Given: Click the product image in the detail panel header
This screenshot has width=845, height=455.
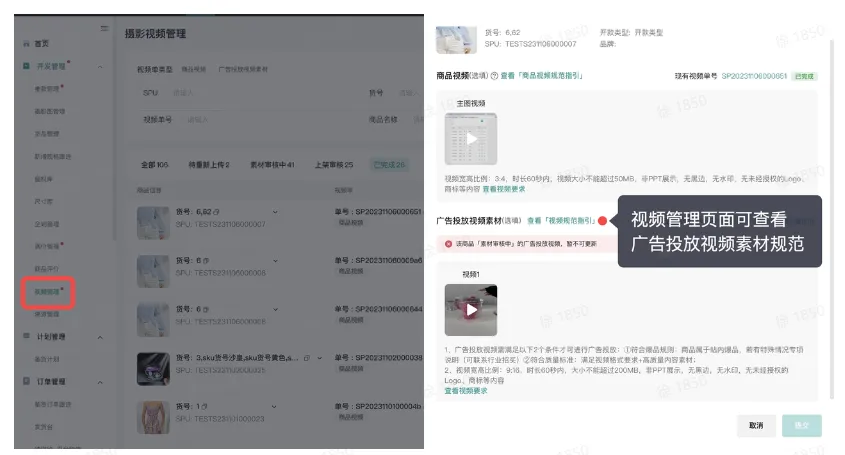Looking at the screenshot, I should click(456, 40).
